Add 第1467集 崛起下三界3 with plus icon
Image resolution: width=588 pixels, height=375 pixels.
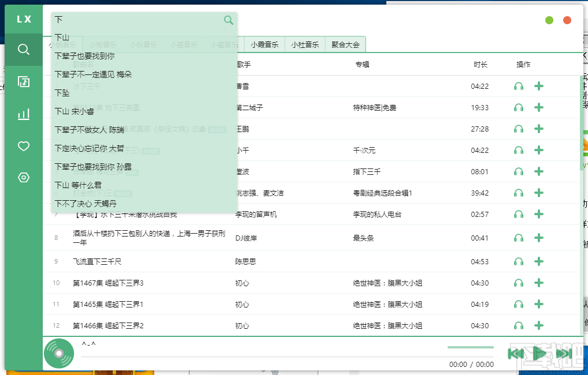pyautogui.click(x=538, y=283)
